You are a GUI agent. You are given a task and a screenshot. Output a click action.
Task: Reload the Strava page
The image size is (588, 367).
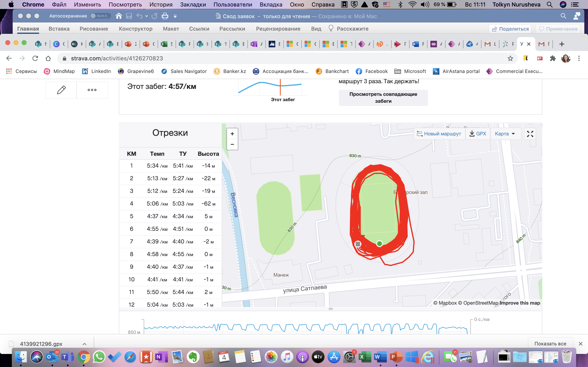point(35,59)
